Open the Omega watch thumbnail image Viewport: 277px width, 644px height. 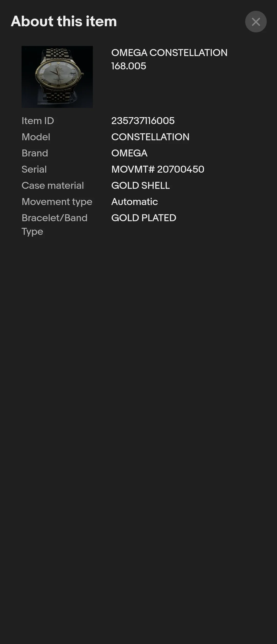pos(57,77)
